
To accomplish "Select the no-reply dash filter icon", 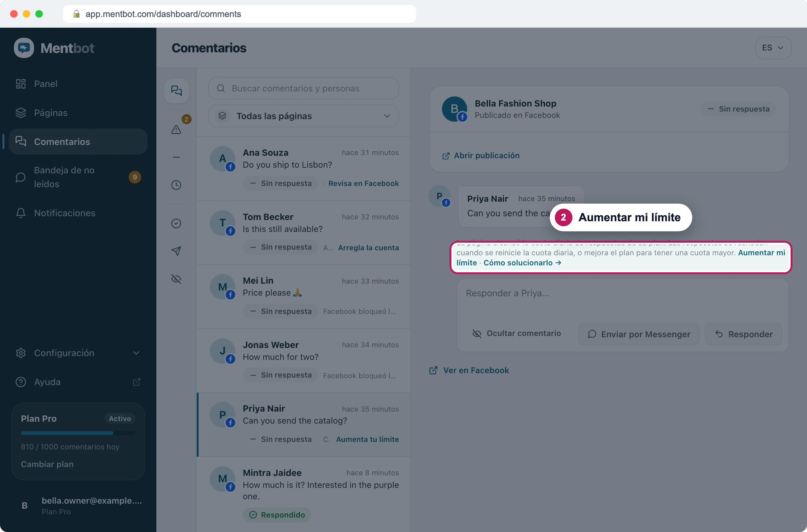I will 176,157.
